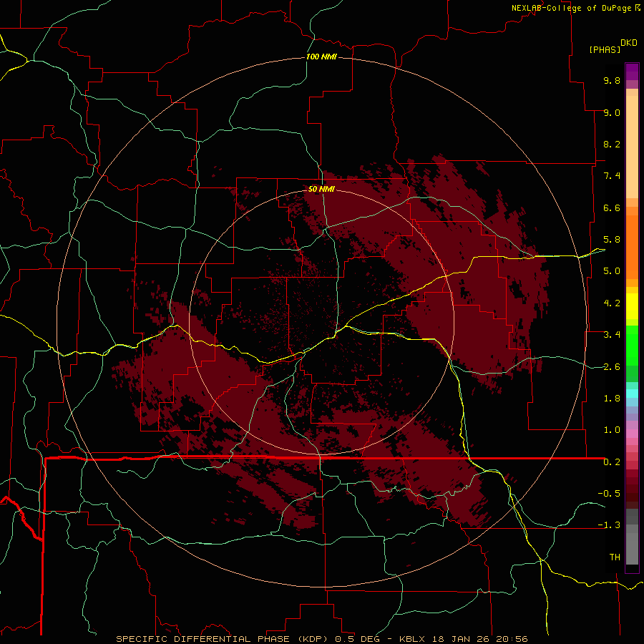Select the 0.2 legend value
644x644 pixels.
(612, 462)
